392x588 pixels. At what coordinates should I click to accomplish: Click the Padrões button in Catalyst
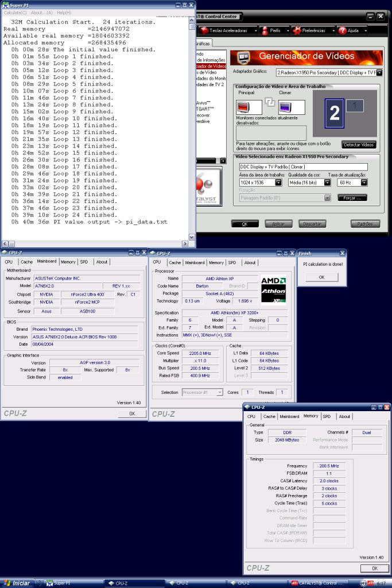pos(365,224)
